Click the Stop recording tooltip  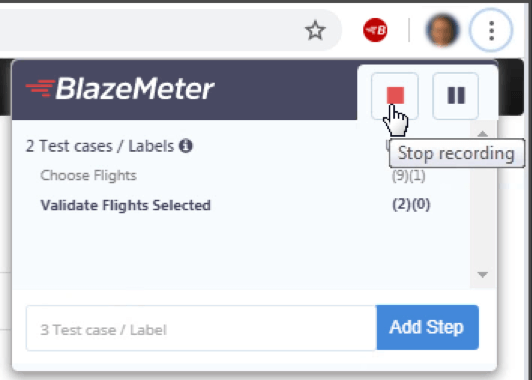point(457,153)
